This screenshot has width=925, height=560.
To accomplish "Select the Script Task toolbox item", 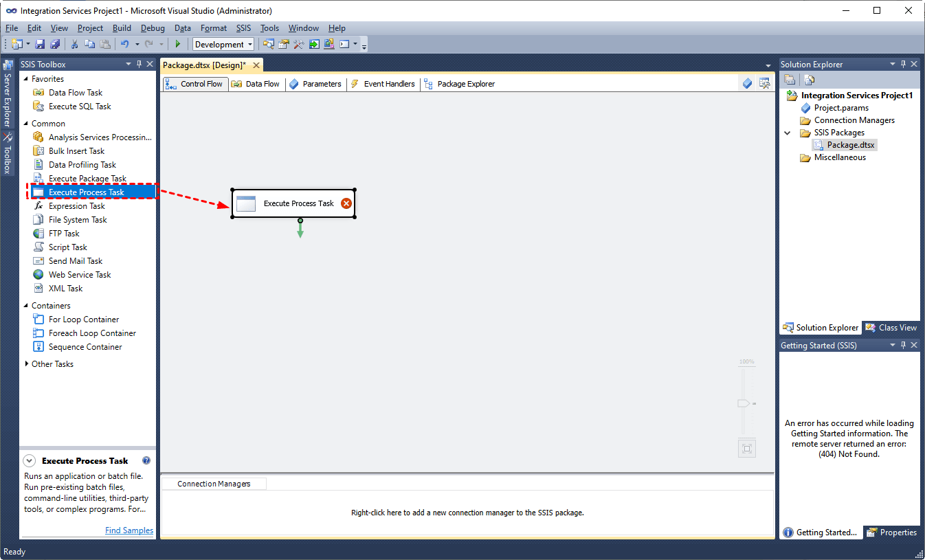I will 68,247.
